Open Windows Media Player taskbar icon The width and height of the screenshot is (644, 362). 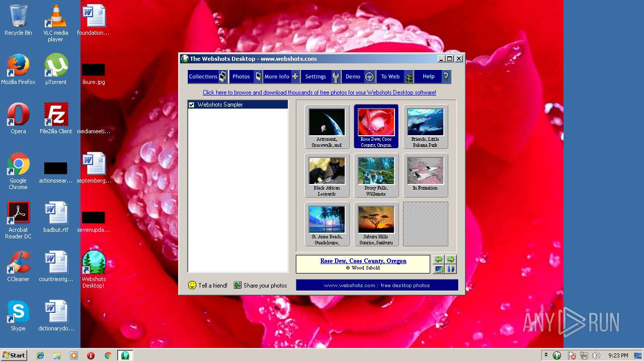74,355
